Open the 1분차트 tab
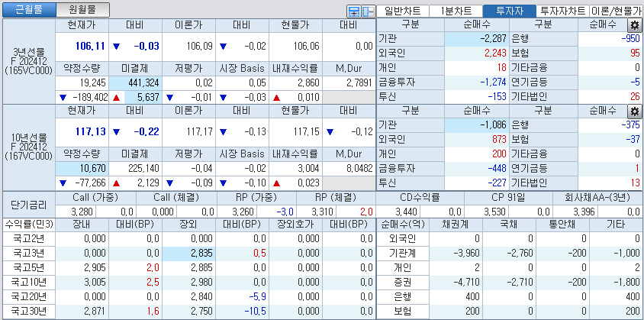 pos(456,11)
